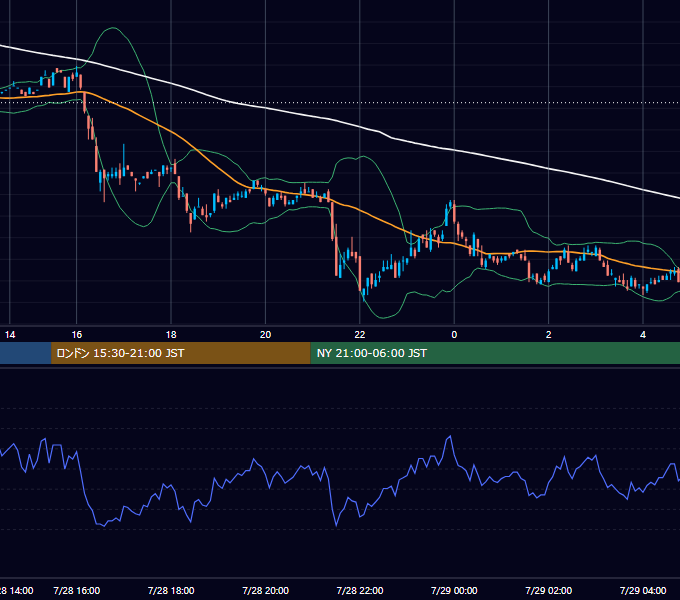Click the 0 hour label on price chart axis
This screenshot has width=680, height=600.
454,335
